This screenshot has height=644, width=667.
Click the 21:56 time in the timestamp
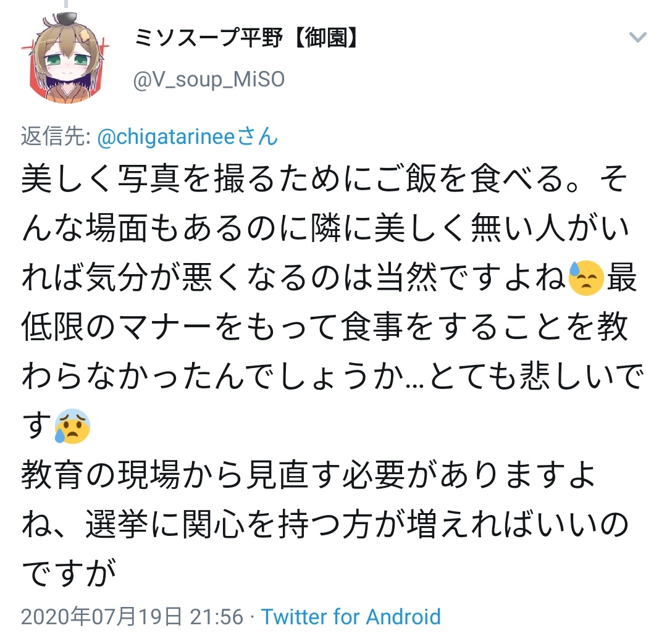(217, 617)
